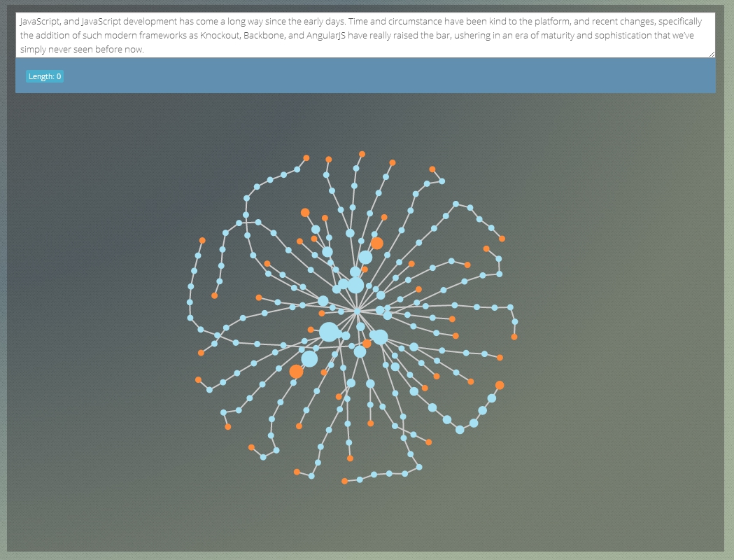
Task: Click inside the JavaScript paragraph text area
Action: (365, 35)
